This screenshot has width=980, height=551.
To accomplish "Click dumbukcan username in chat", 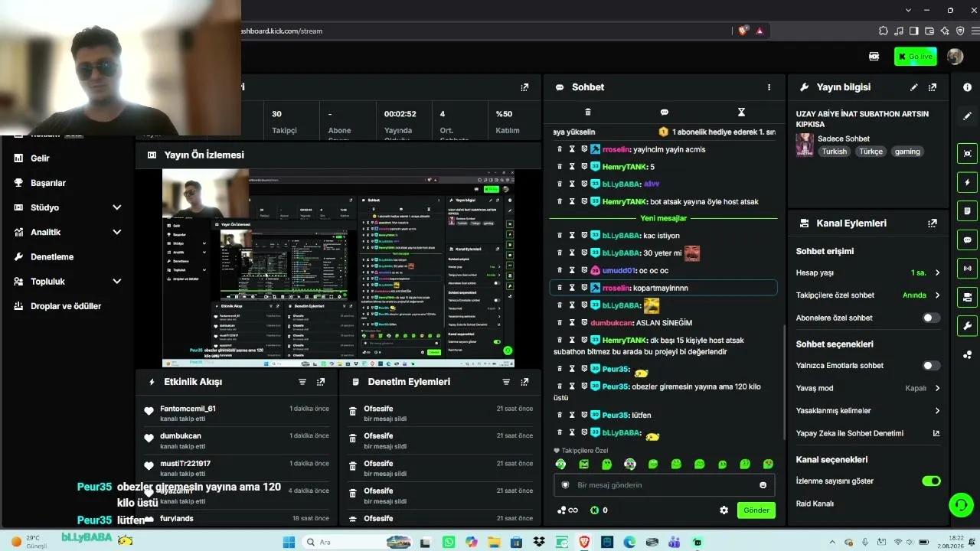I will pos(612,323).
